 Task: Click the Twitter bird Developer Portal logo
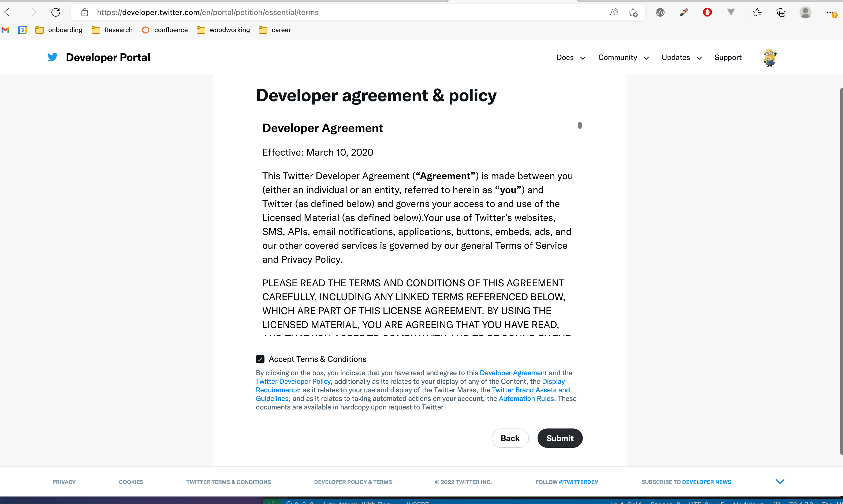pos(52,57)
